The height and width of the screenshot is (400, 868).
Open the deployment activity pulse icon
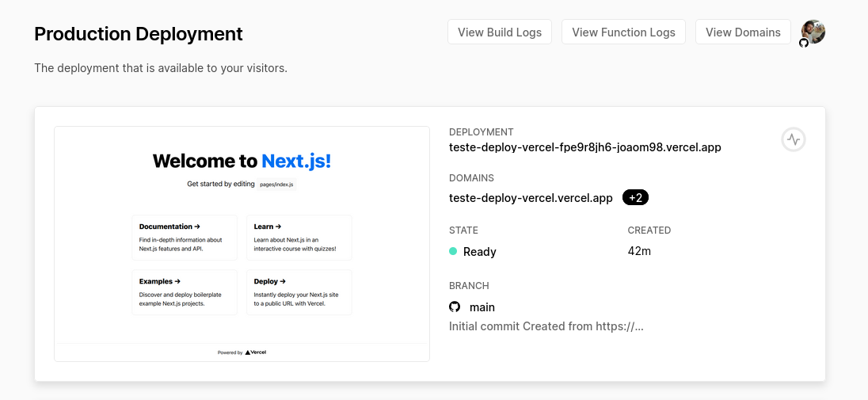(794, 139)
